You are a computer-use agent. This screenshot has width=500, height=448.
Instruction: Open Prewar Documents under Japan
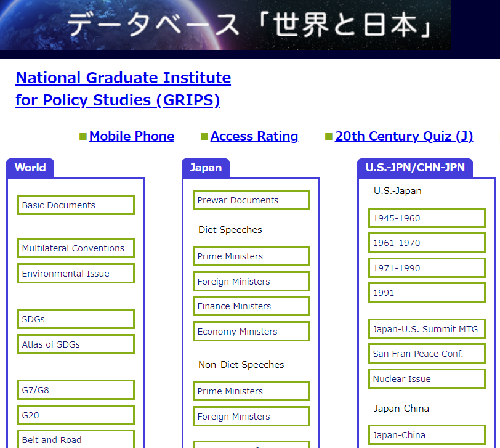(251, 200)
